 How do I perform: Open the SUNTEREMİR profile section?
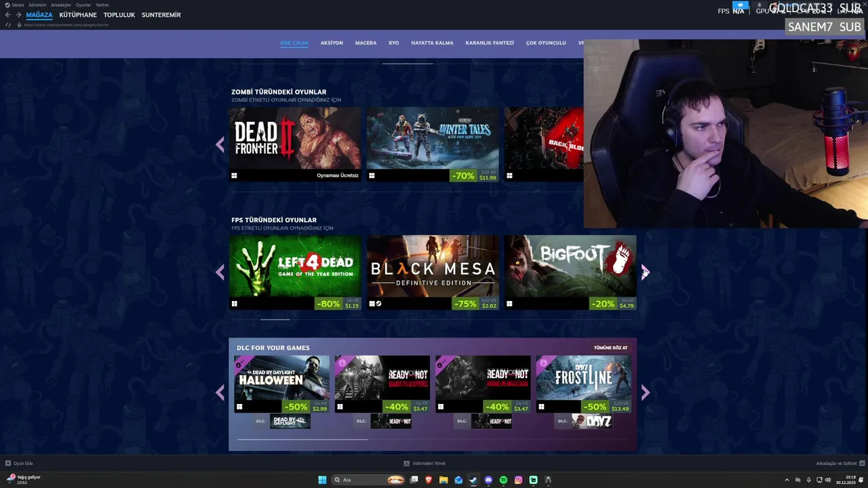coord(161,15)
